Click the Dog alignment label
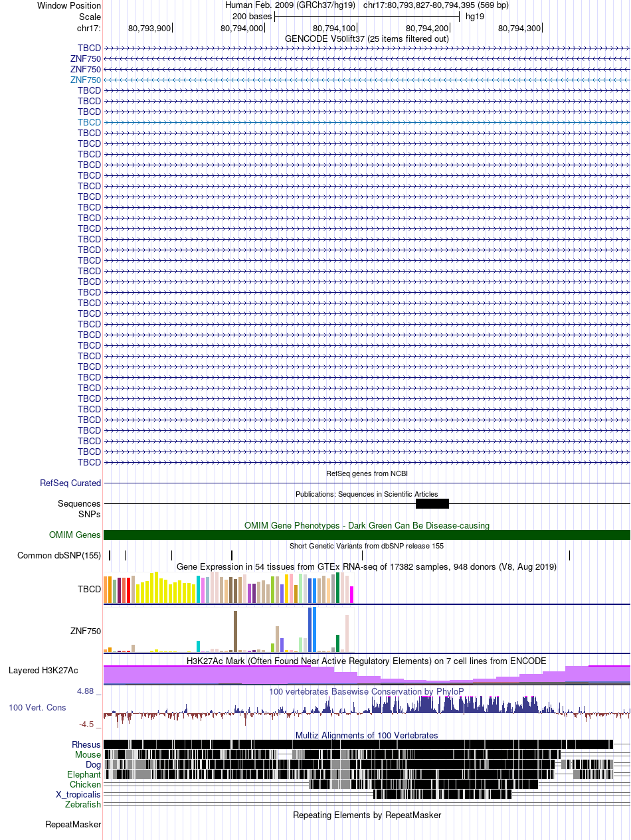 click(94, 764)
